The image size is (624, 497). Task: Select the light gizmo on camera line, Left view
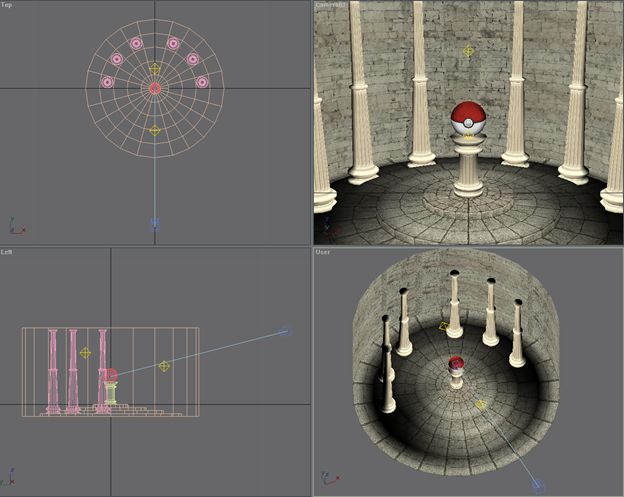click(x=164, y=366)
